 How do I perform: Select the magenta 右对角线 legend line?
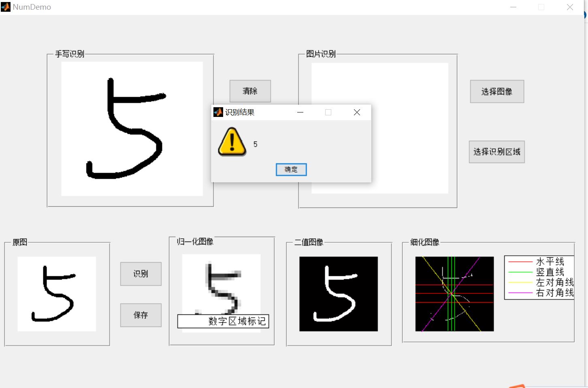[520, 293]
